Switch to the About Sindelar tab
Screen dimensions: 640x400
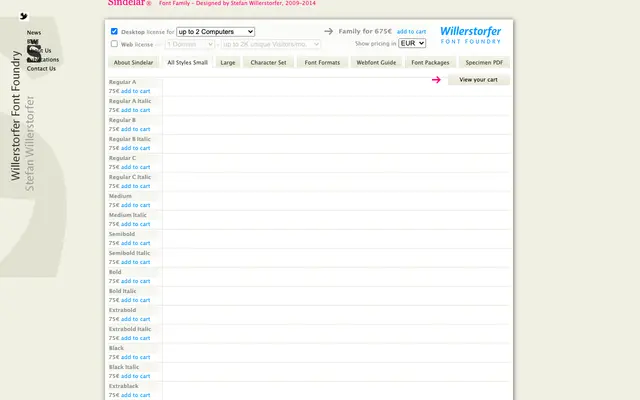(x=133, y=62)
